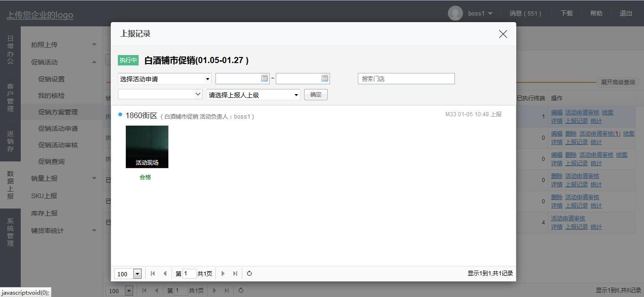This screenshot has width=644, height=297.
Task: Open the end date calendar picker
Action: tap(325, 78)
